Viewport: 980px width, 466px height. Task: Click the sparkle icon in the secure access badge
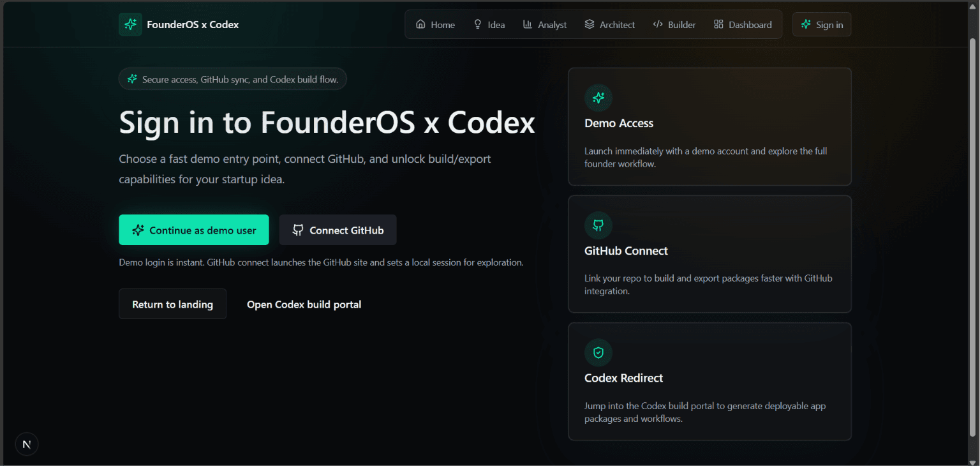(132, 79)
